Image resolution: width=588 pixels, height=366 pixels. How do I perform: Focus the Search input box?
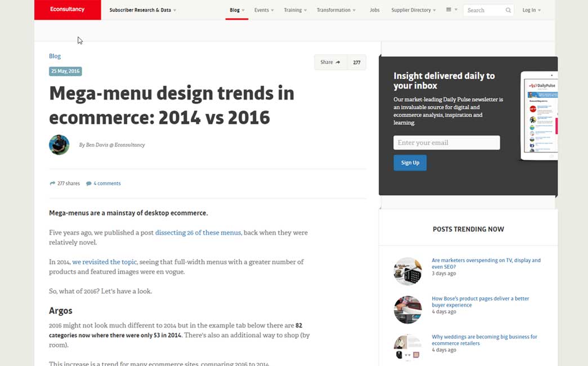click(x=483, y=10)
